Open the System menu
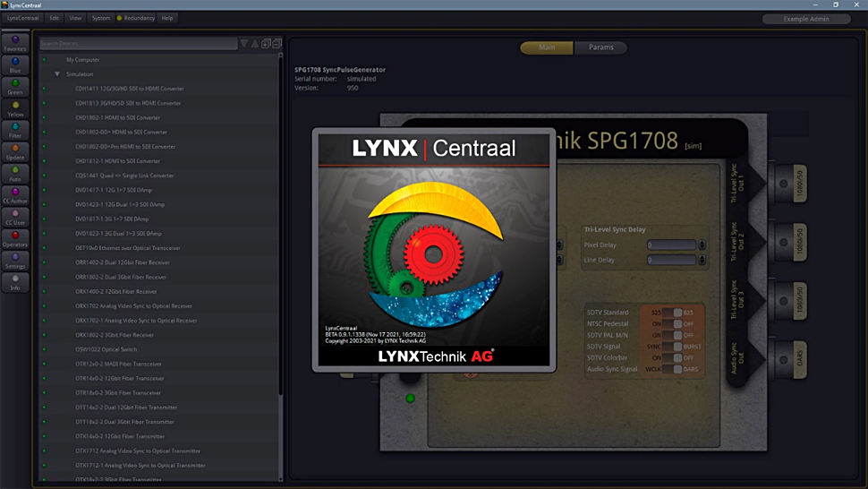The image size is (868, 489). point(101,18)
